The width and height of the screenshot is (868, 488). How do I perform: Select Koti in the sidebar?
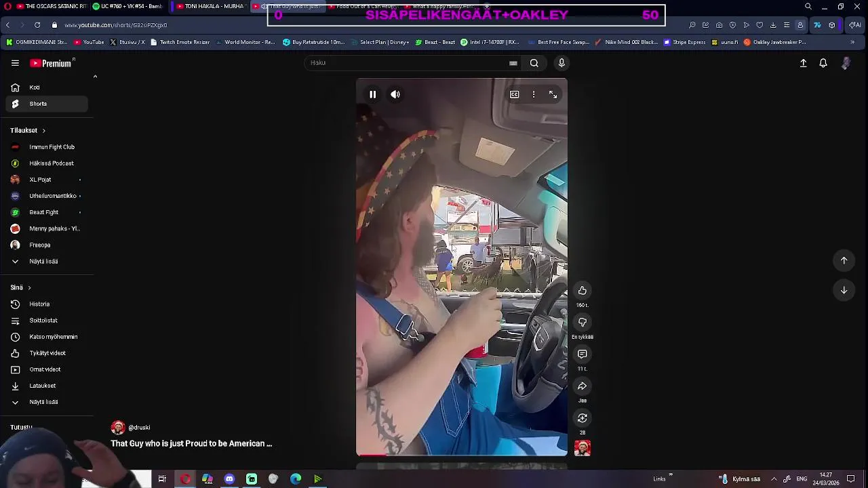[x=47, y=87]
